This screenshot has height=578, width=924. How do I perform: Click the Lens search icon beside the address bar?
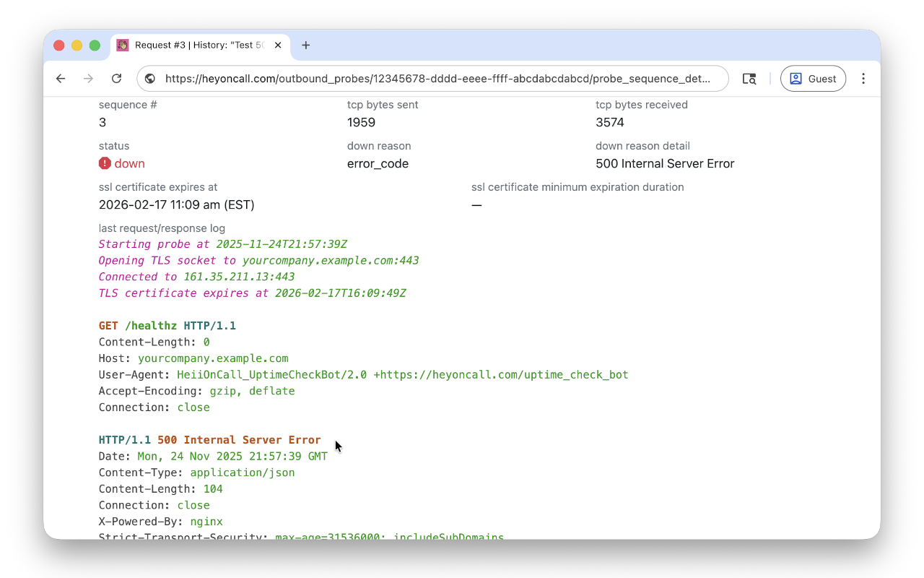click(749, 79)
